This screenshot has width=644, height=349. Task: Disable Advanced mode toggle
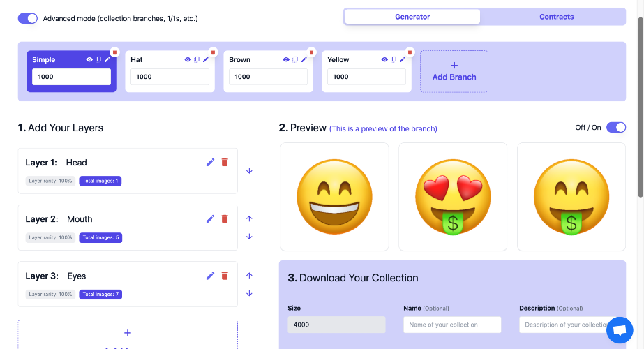tap(27, 19)
